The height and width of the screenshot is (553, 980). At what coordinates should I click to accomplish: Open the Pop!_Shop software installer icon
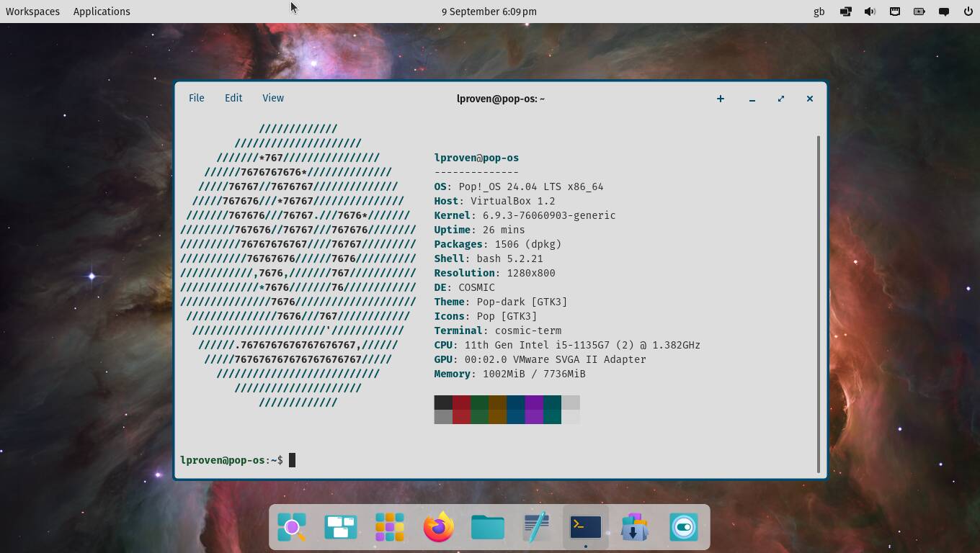click(634, 527)
